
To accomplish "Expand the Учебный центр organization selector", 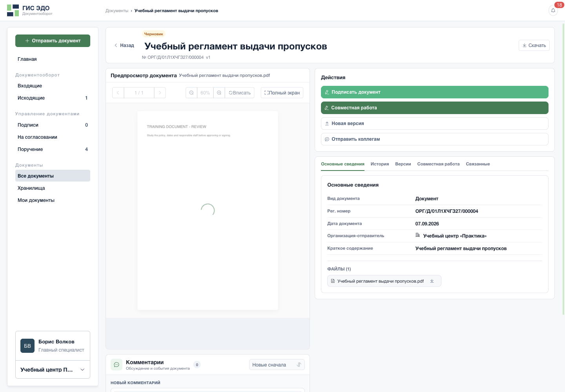I will [53, 370].
